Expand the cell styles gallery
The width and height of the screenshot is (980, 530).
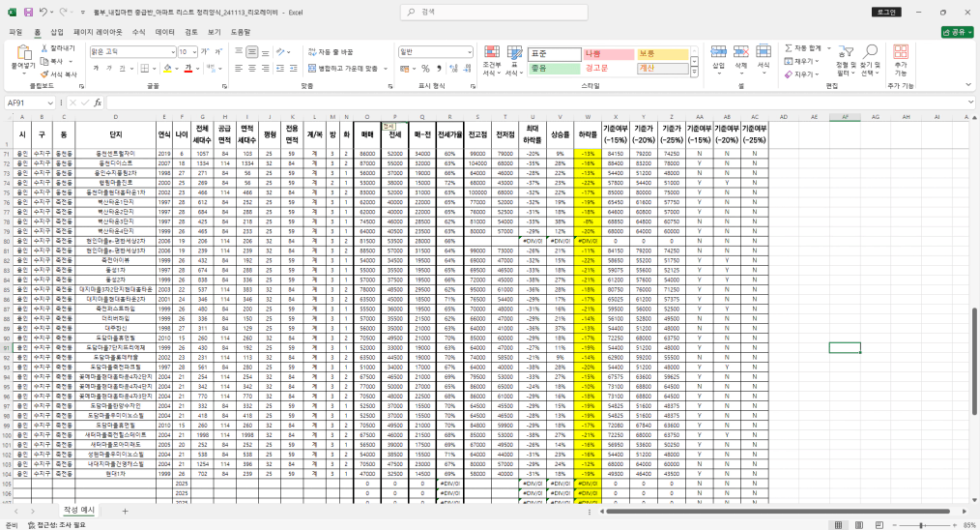[x=694, y=73]
